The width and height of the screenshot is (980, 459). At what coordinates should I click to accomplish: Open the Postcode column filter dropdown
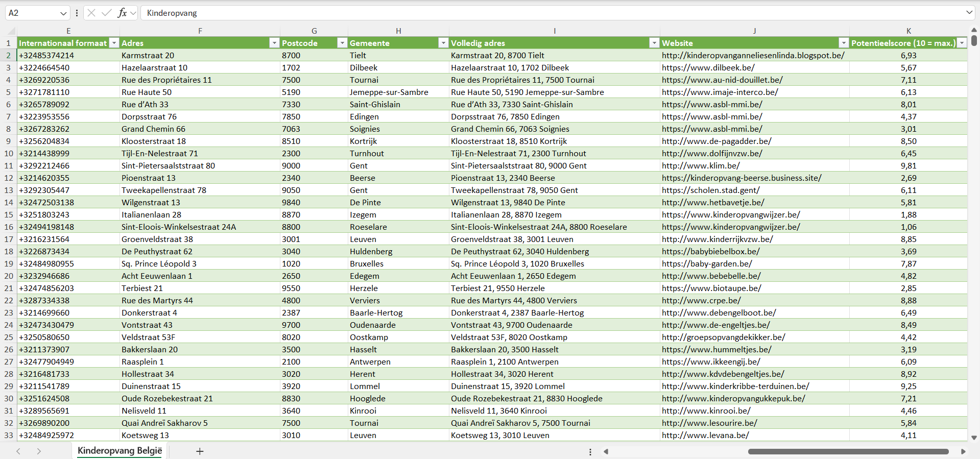pyautogui.click(x=342, y=43)
